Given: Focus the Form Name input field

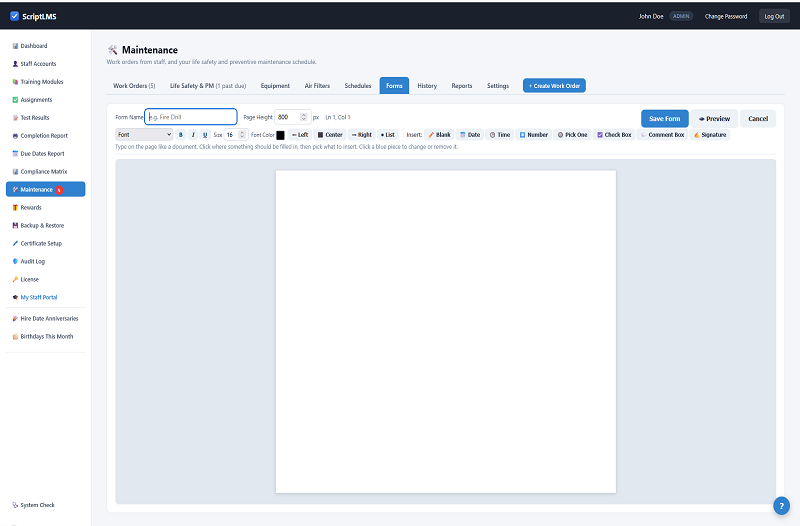Looking at the screenshot, I should 191,117.
